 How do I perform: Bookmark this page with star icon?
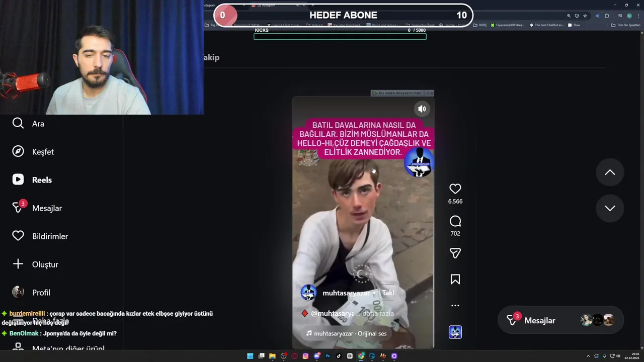585,16
